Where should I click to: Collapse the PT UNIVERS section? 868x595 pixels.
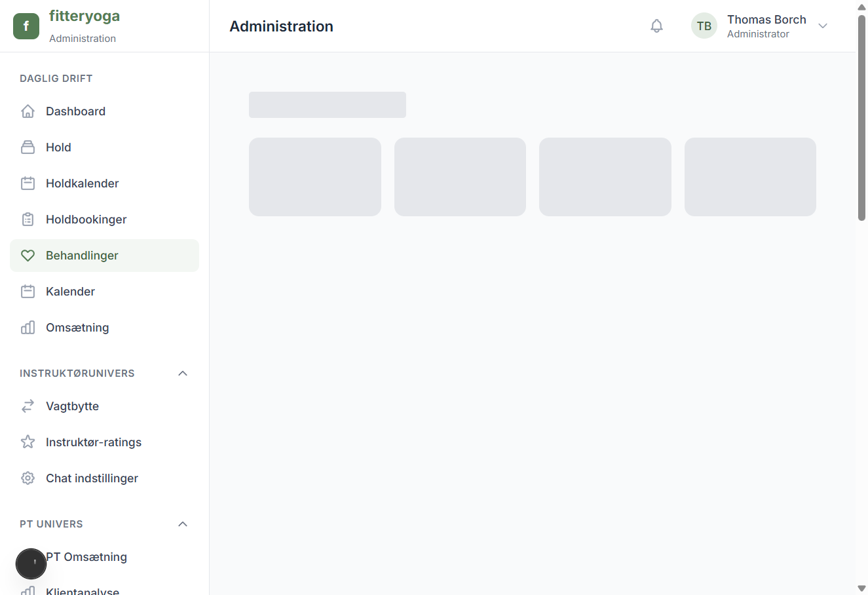[x=182, y=524]
